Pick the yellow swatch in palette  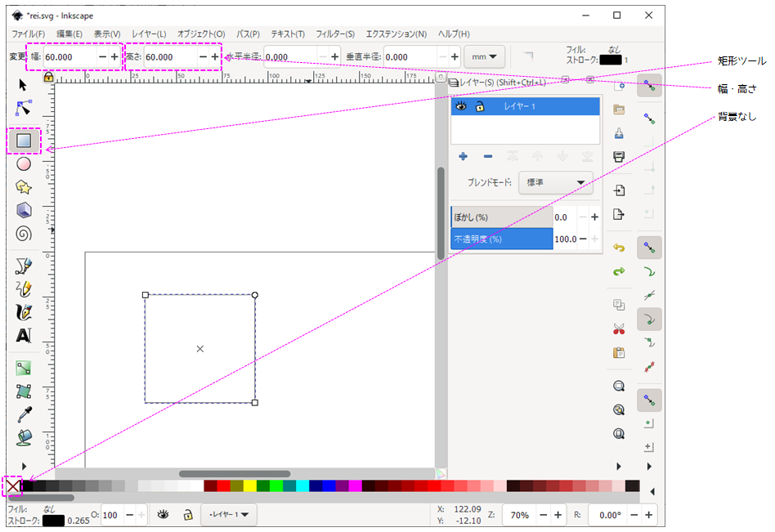click(249, 485)
